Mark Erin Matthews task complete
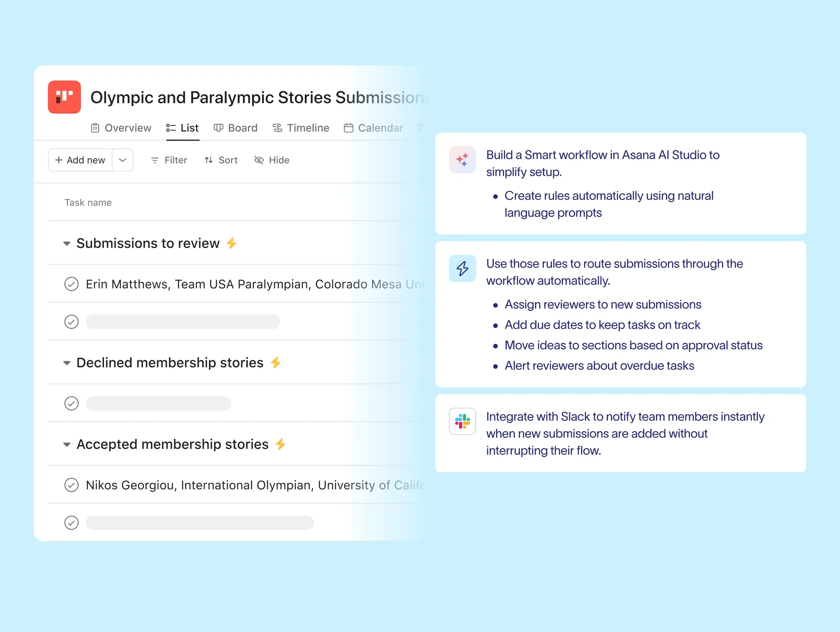 tap(71, 284)
